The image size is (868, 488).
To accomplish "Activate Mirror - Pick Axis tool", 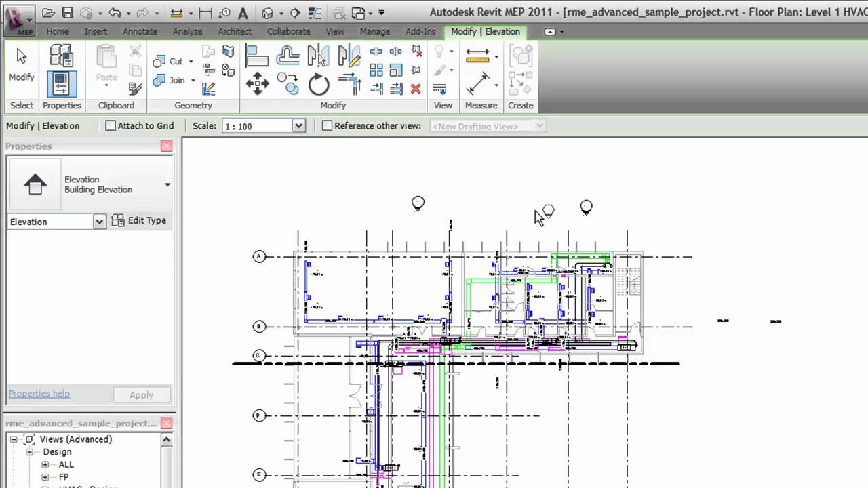I will [318, 55].
